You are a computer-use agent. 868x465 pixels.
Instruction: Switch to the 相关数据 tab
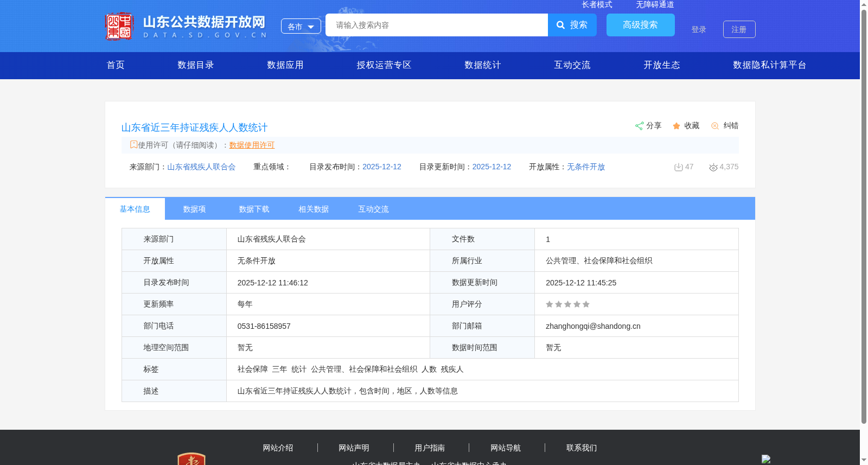[314, 209]
